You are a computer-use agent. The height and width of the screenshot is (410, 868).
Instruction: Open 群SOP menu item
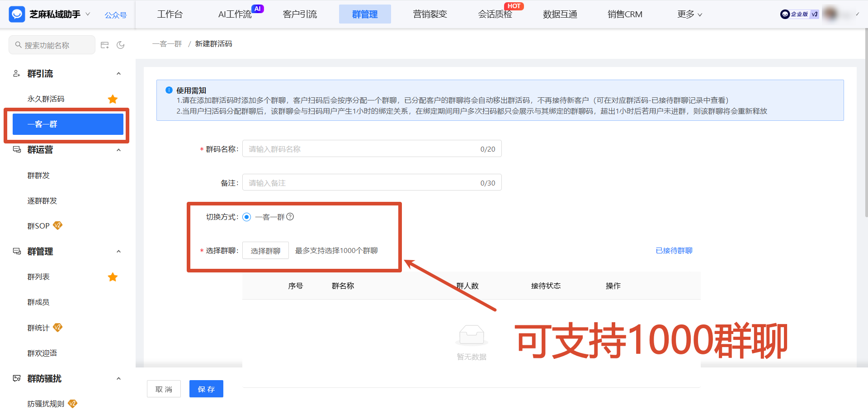(x=38, y=226)
